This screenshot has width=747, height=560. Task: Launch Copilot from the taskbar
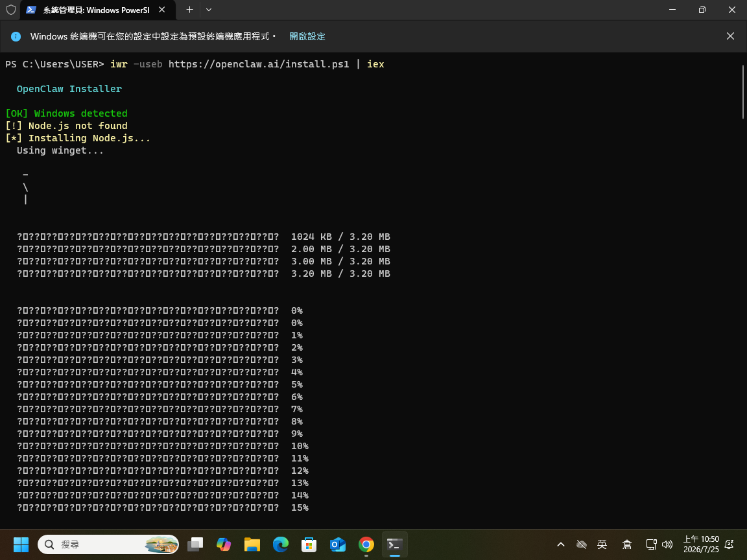[224, 544]
